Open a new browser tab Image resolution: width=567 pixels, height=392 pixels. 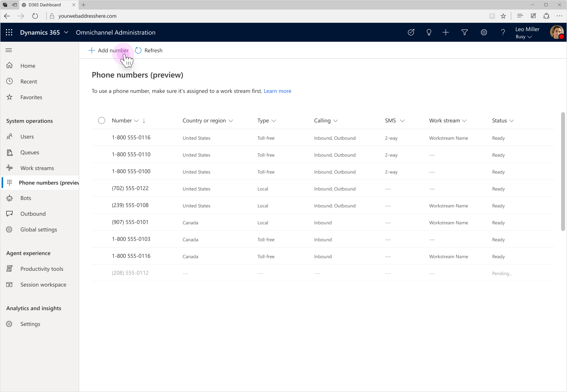pos(83,5)
